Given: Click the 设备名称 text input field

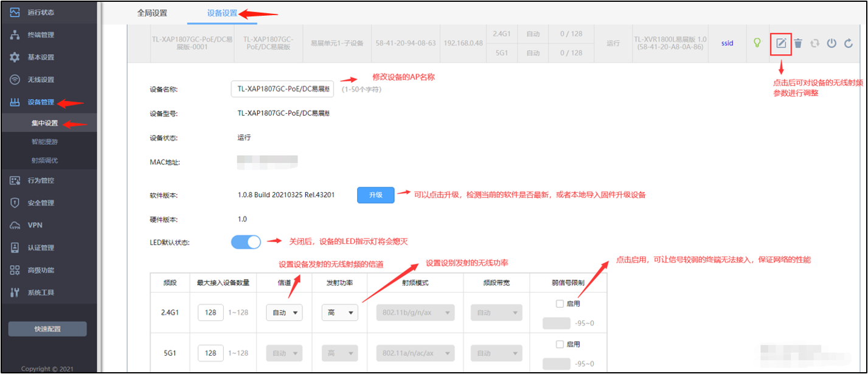Looking at the screenshot, I should click(282, 89).
